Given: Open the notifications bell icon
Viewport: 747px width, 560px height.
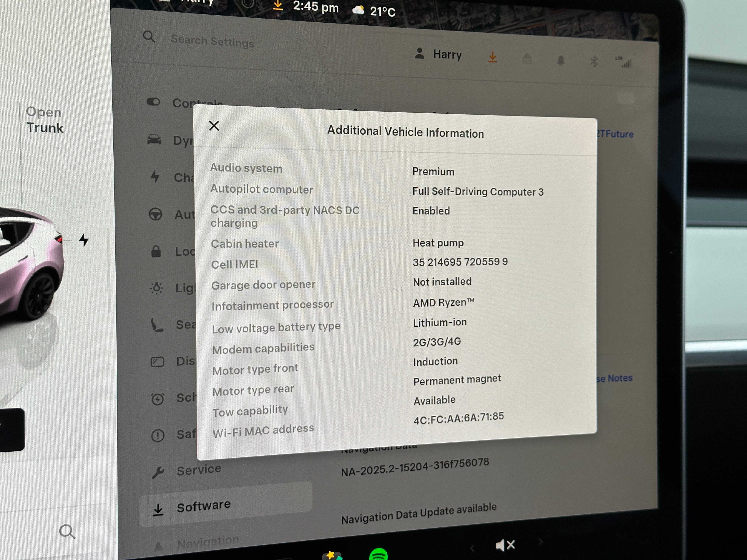Looking at the screenshot, I should [x=561, y=61].
